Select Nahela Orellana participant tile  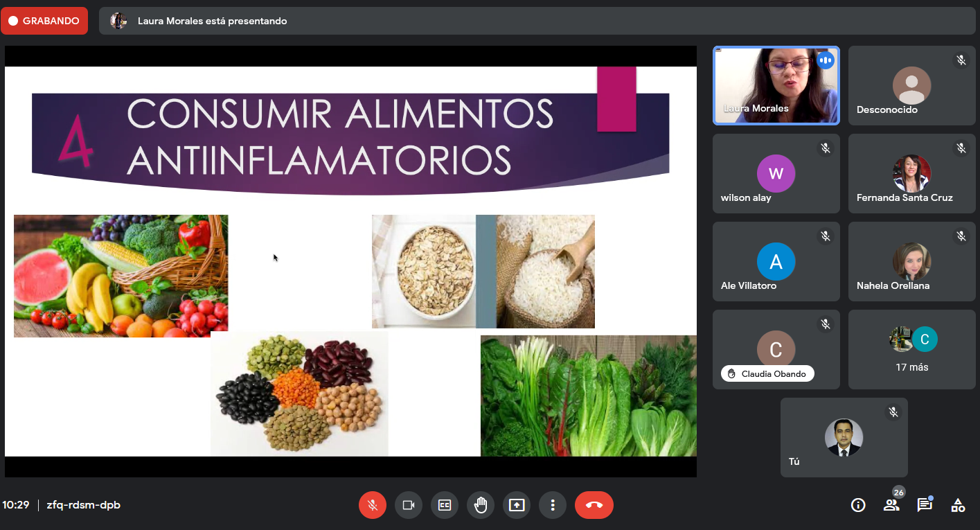coord(912,261)
